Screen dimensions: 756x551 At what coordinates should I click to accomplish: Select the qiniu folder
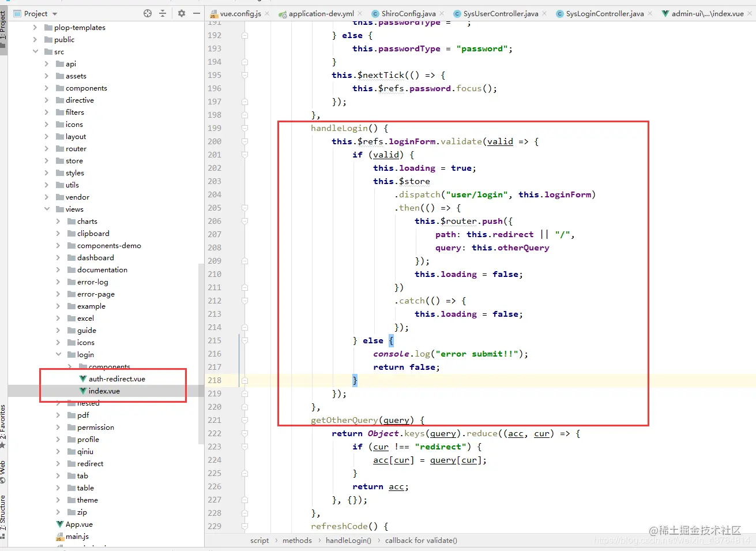(x=85, y=451)
